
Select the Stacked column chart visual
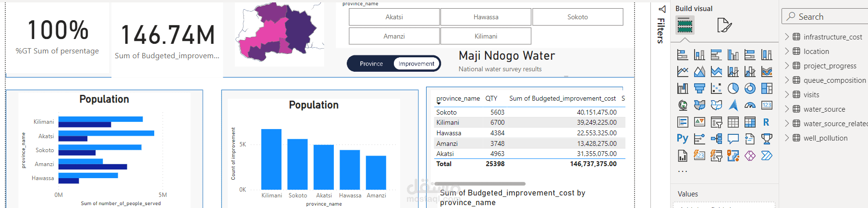tap(699, 55)
